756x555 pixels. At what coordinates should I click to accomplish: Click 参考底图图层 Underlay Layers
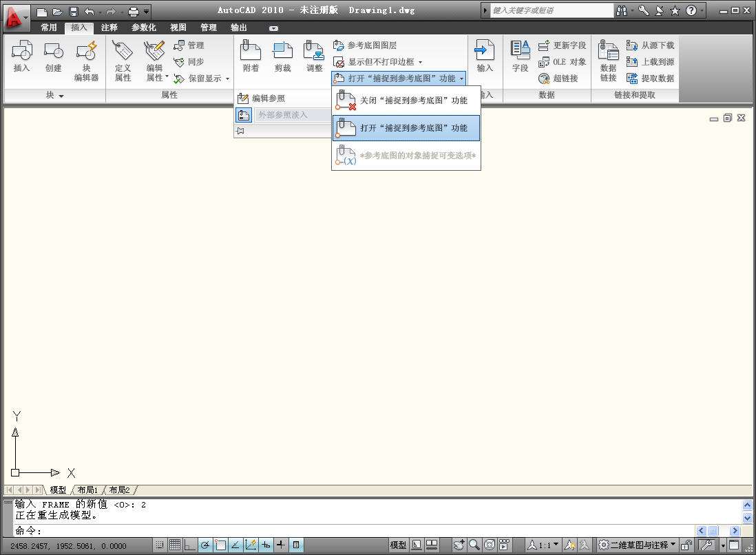tap(365, 45)
